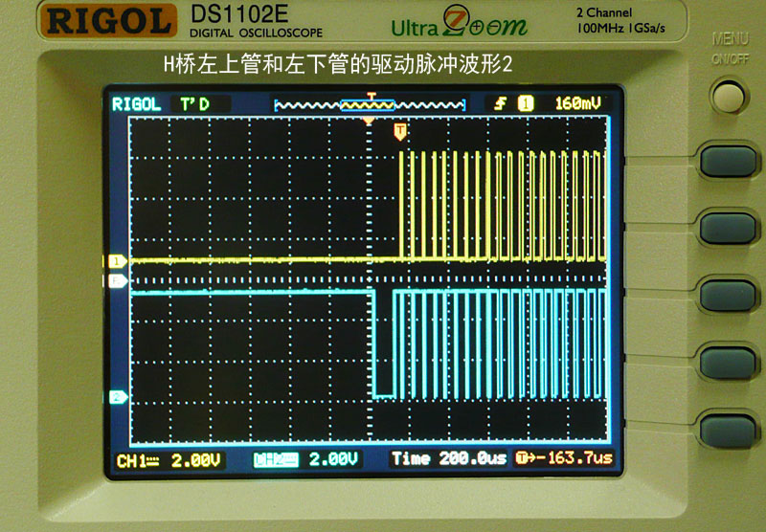Click the orange trigger position T marker
Viewport: 766px width, 532px height.
click(x=400, y=132)
